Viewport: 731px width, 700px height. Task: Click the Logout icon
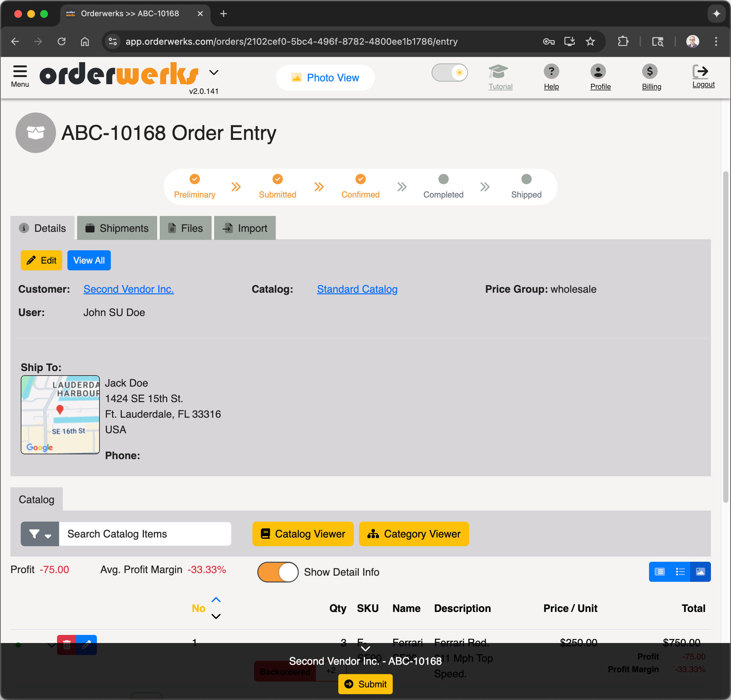[703, 71]
